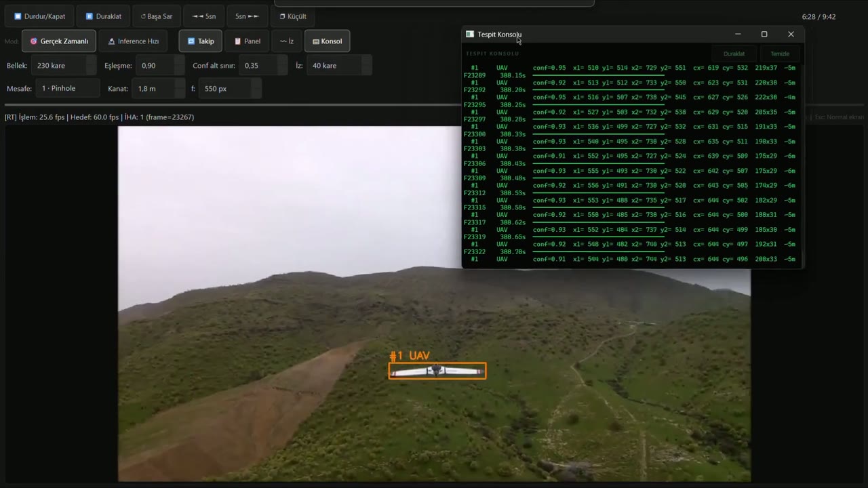868x488 pixels.
Task: Toggle the İz trail button
Action: coord(286,41)
